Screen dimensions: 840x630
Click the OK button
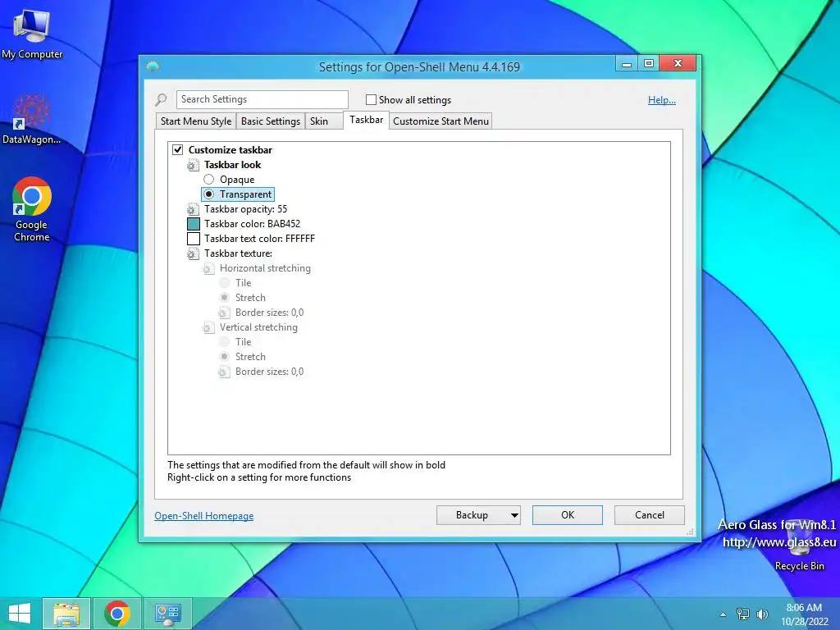coord(568,515)
